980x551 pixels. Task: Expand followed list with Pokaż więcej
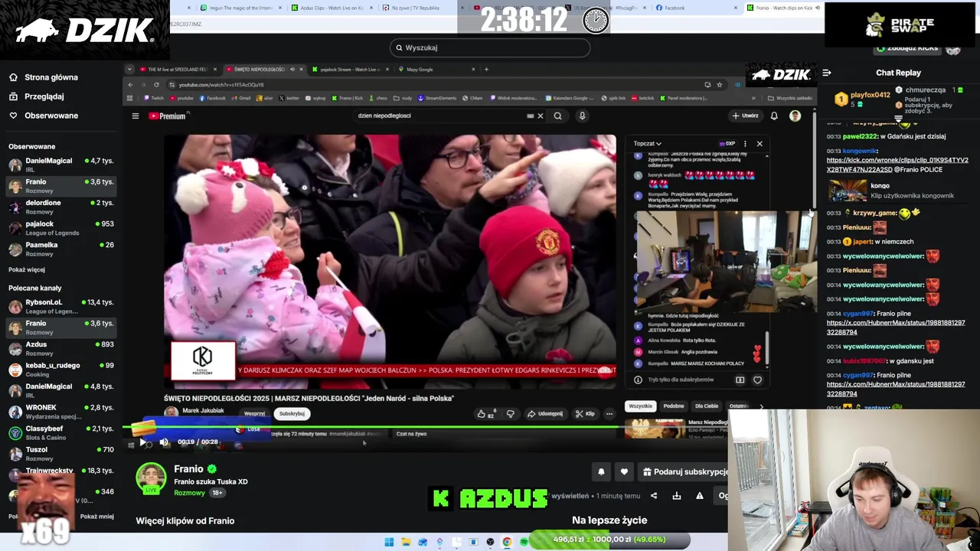(27, 269)
